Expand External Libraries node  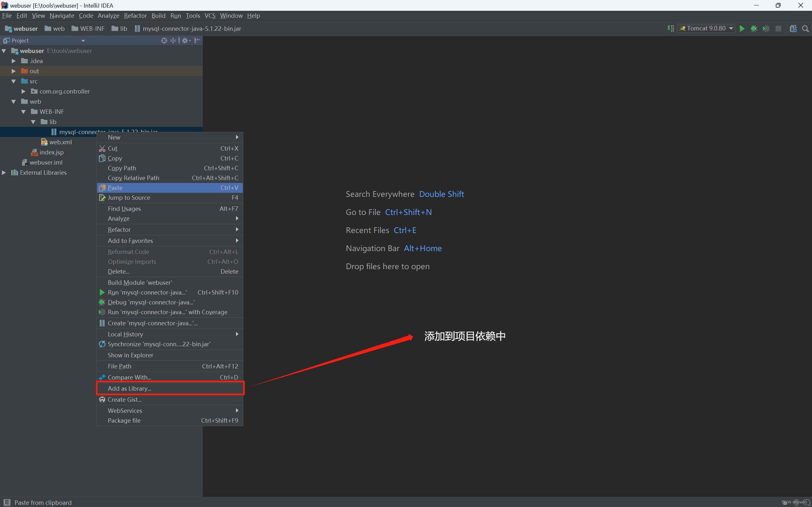tap(4, 173)
